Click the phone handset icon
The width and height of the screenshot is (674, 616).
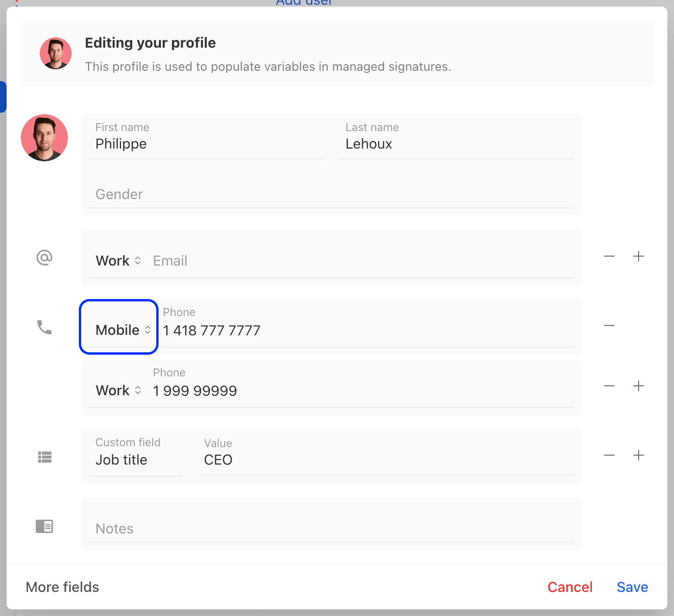point(44,327)
